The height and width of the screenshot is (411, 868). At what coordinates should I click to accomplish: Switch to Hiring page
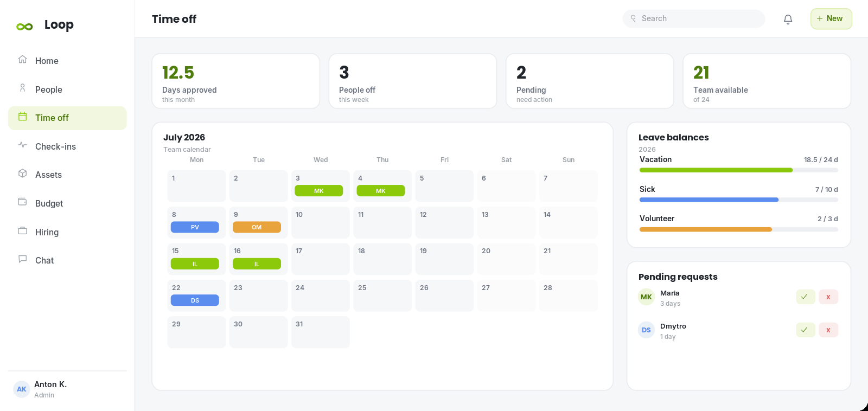tap(67, 232)
